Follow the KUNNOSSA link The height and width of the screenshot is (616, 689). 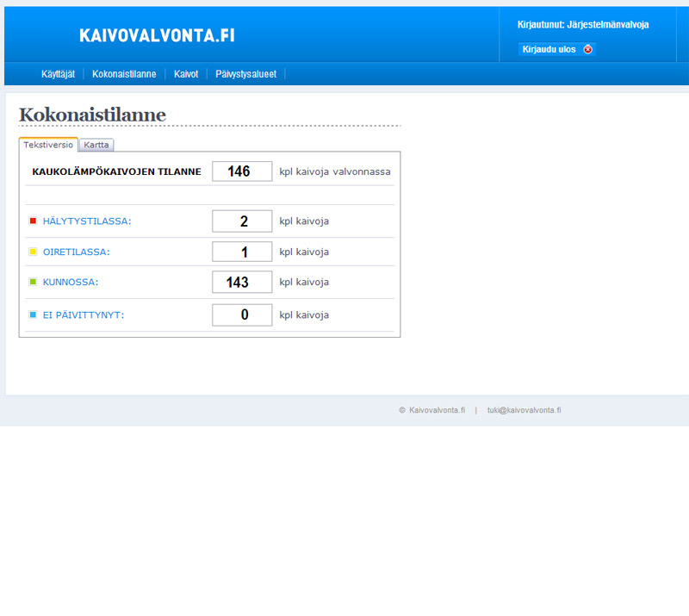tap(71, 282)
